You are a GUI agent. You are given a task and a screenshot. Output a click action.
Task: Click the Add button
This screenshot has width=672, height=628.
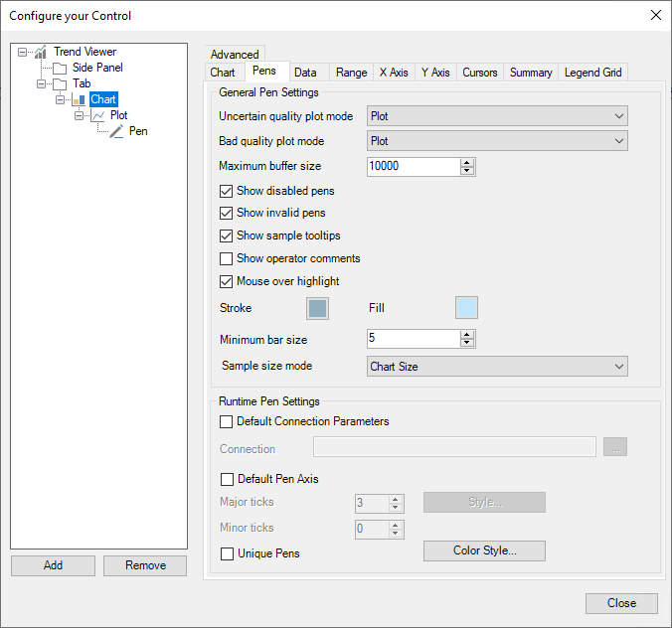point(53,565)
